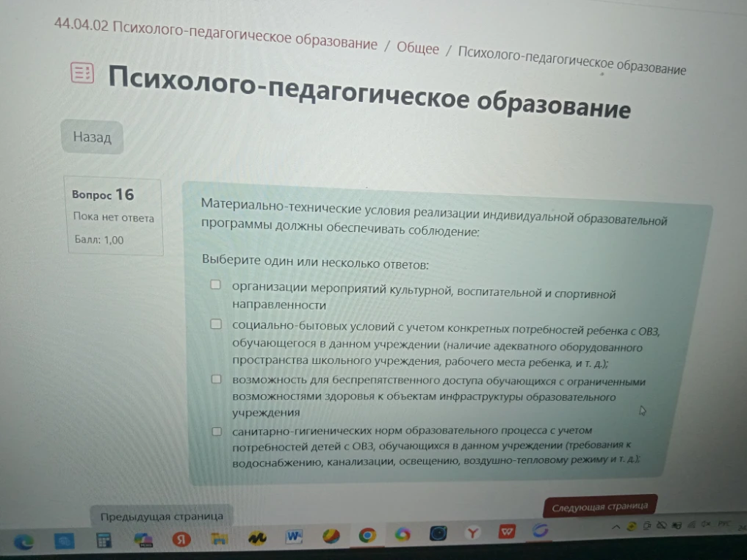Viewport: 747px width, 560px height.
Task: Open the last breadcrumb 'Психолого-педагогическое образование'
Action: click(571, 61)
